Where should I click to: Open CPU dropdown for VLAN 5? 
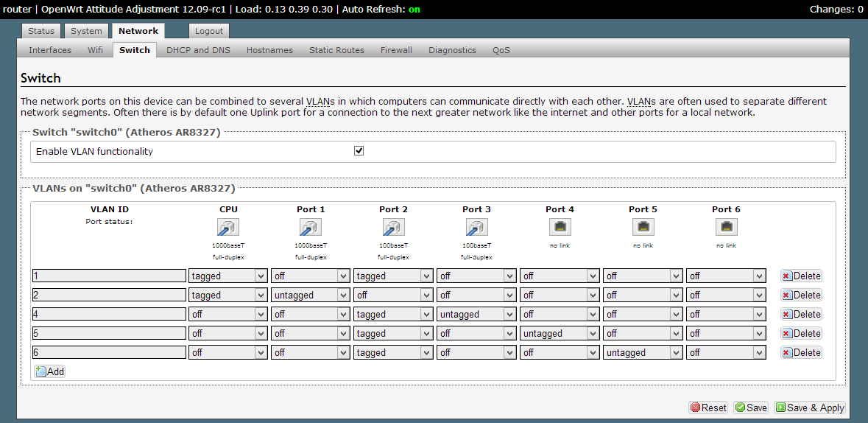click(x=228, y=333)
